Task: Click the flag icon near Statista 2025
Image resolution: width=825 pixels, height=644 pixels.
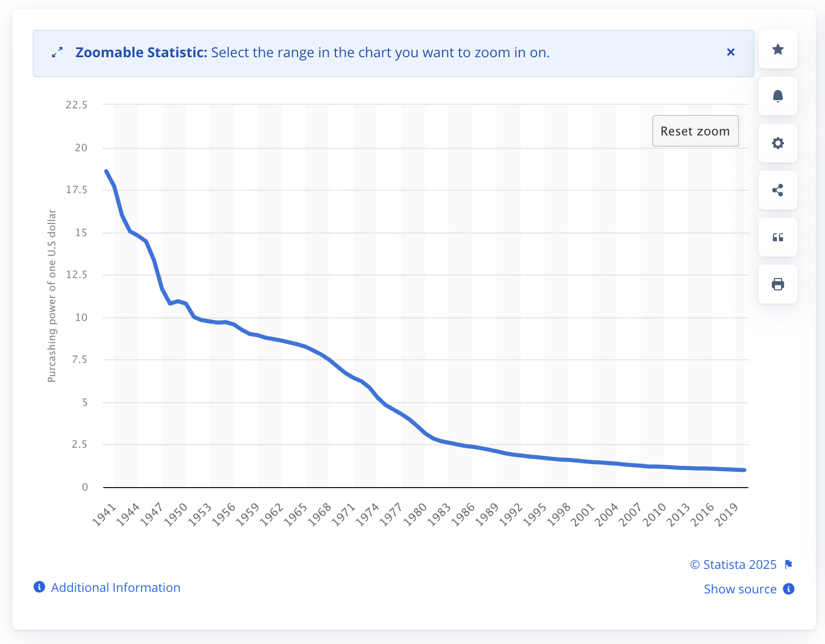Action: (x=789, y=564)
